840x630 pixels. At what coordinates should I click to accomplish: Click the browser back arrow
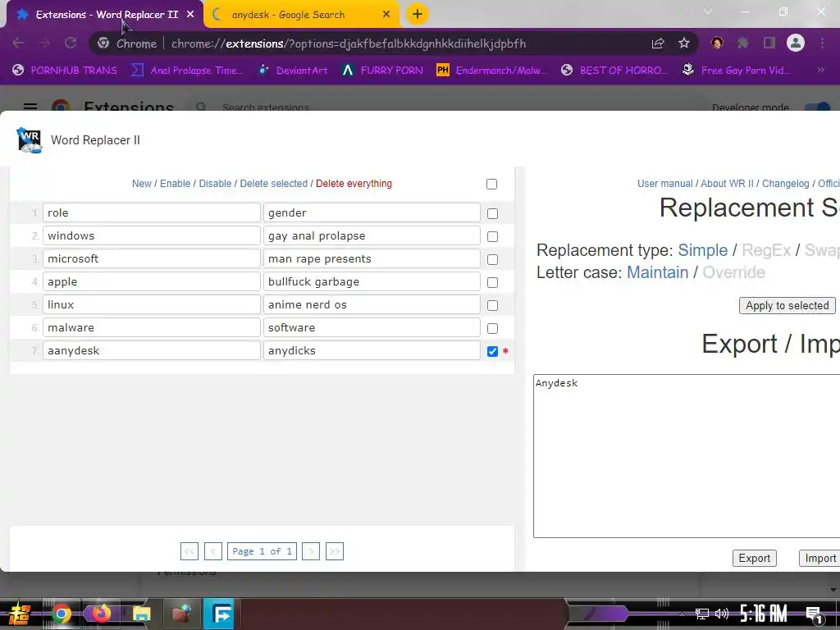18,43
